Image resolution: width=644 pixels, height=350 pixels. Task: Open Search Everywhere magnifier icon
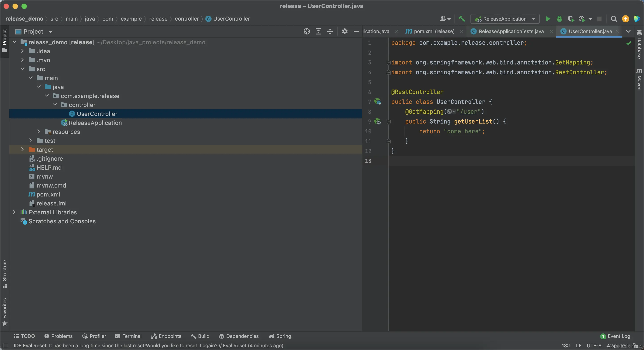click(614, 19)
